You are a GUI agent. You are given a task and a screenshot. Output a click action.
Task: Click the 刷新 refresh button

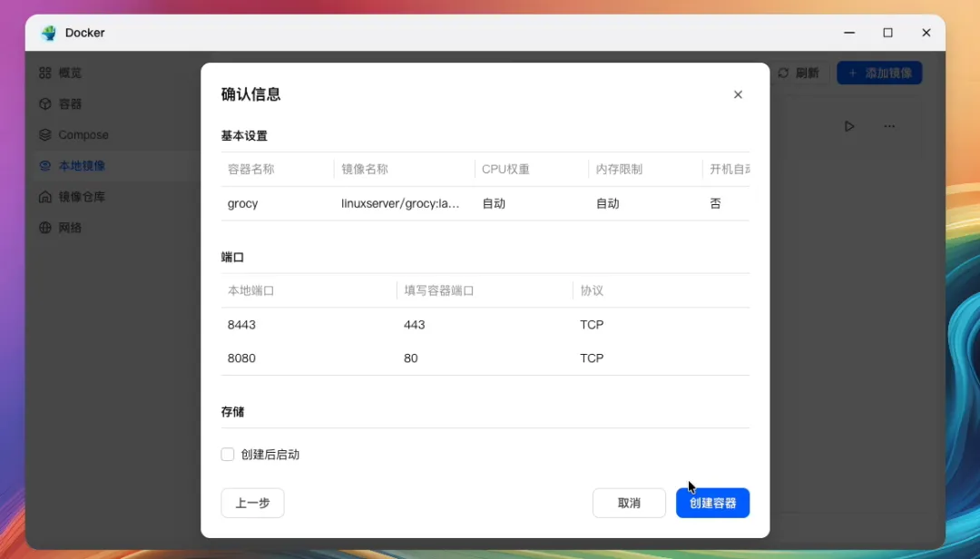(x=799, y=74)
